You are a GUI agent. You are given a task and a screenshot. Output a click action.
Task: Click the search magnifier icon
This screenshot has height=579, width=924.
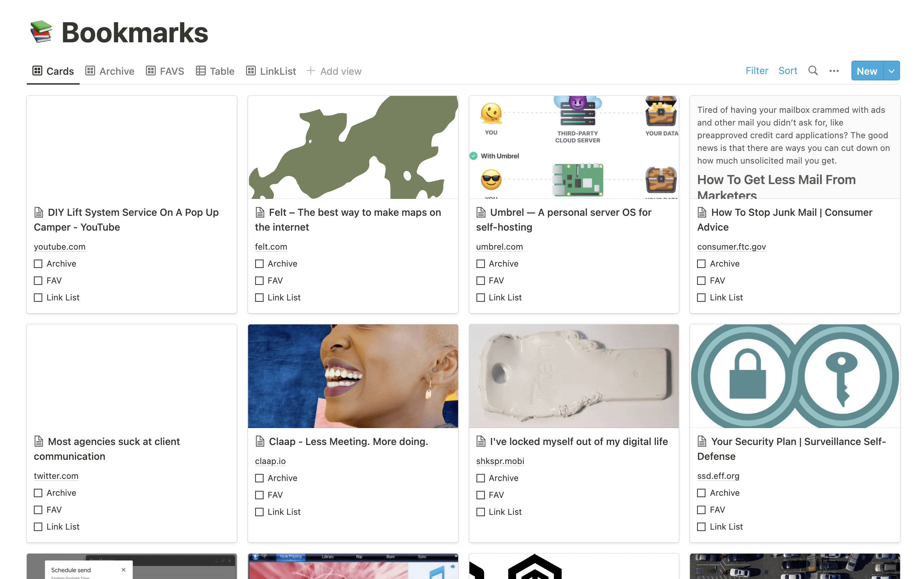[x=812, y=71]
